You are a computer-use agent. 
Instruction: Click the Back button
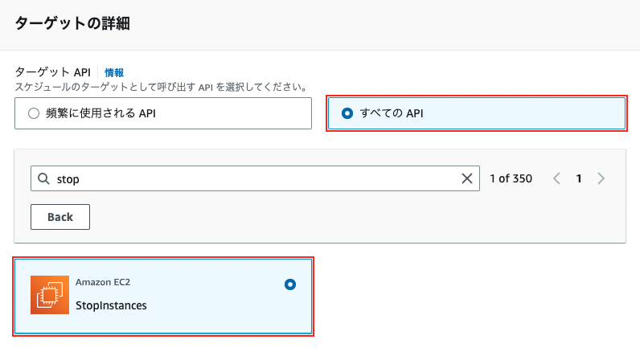(x=60, y=217)
